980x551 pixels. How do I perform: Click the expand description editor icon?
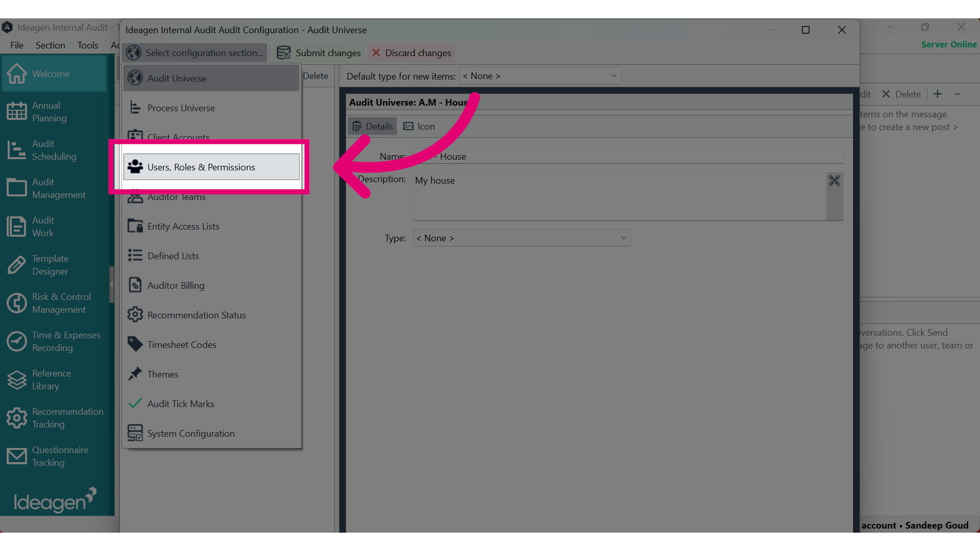[834, 181]
